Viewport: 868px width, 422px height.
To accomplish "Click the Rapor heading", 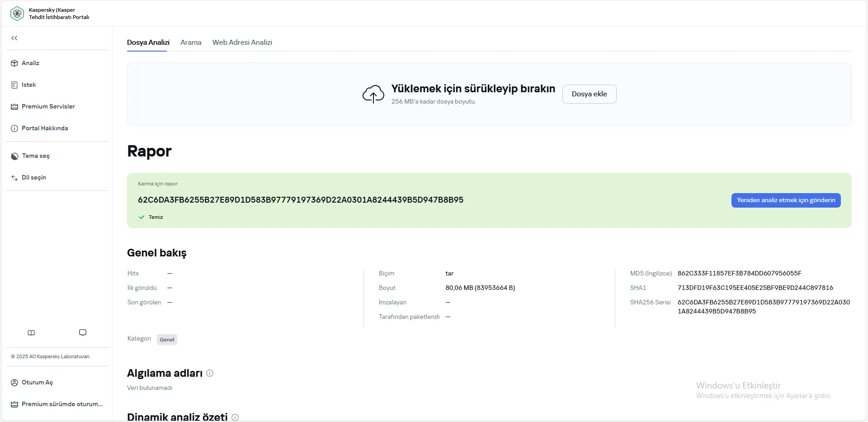I will pyautogui.click(x=149, y=151).
